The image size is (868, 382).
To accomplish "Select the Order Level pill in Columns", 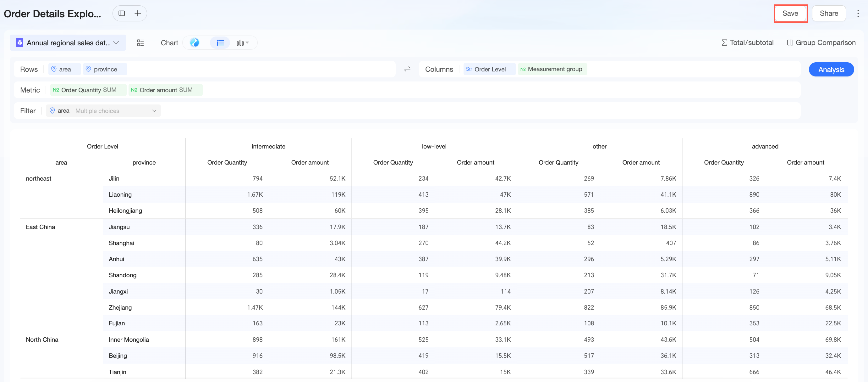I will pyautogui.click(x=489, y=69).
